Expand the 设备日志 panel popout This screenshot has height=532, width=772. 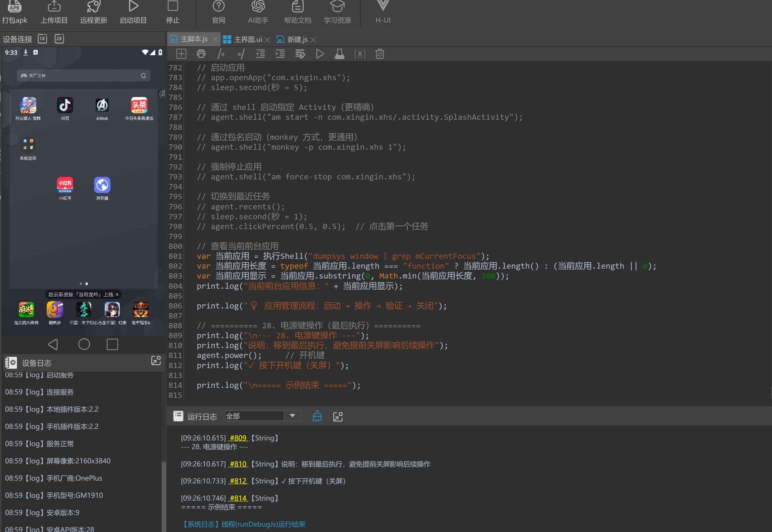click(x=156, y=361)
